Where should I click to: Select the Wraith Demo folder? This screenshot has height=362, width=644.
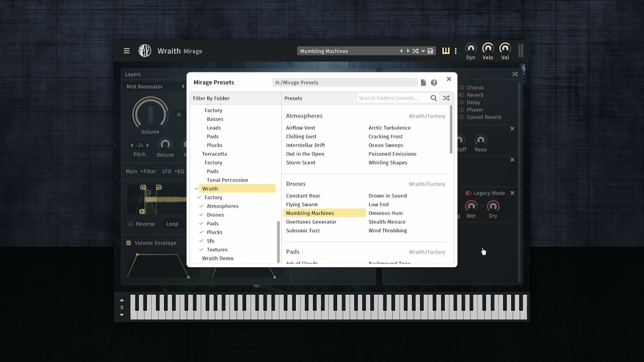click(217, 258)
